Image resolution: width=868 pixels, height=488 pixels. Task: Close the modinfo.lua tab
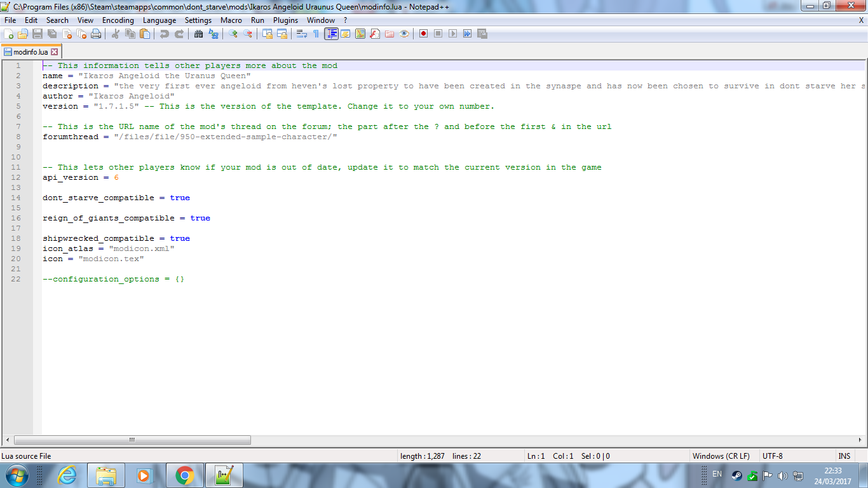coord(55,52)
